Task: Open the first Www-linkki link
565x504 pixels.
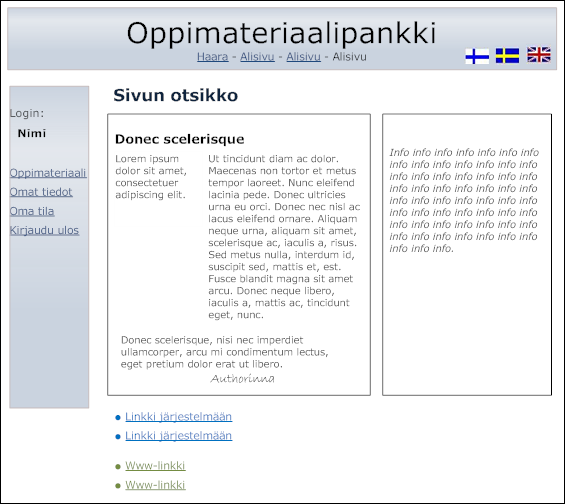Action: pos(155,465)
